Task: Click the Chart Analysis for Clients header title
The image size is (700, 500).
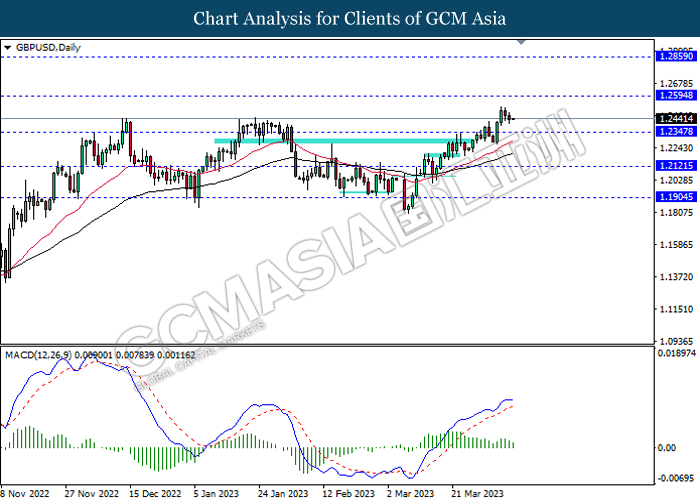Action: click(x=350, y=19)
